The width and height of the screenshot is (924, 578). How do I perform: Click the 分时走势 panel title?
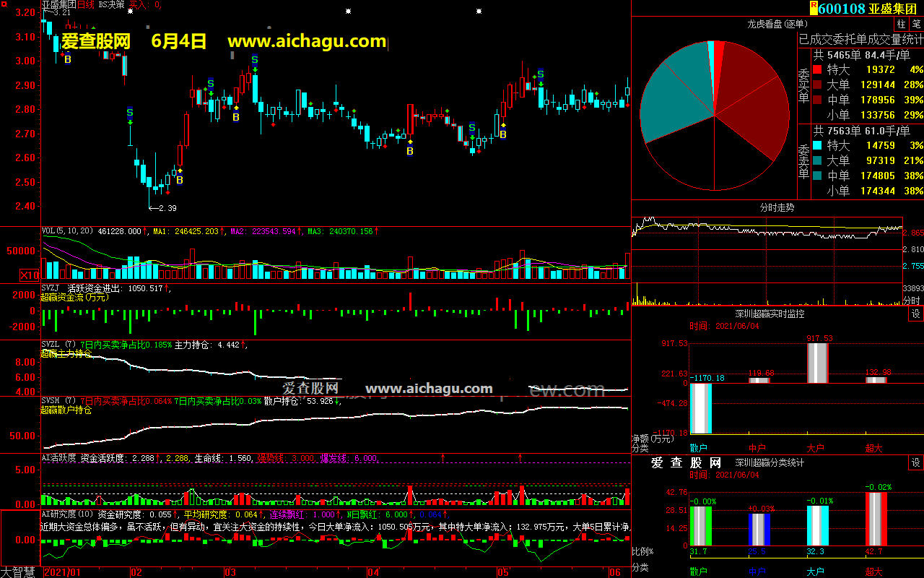point(777,207)
